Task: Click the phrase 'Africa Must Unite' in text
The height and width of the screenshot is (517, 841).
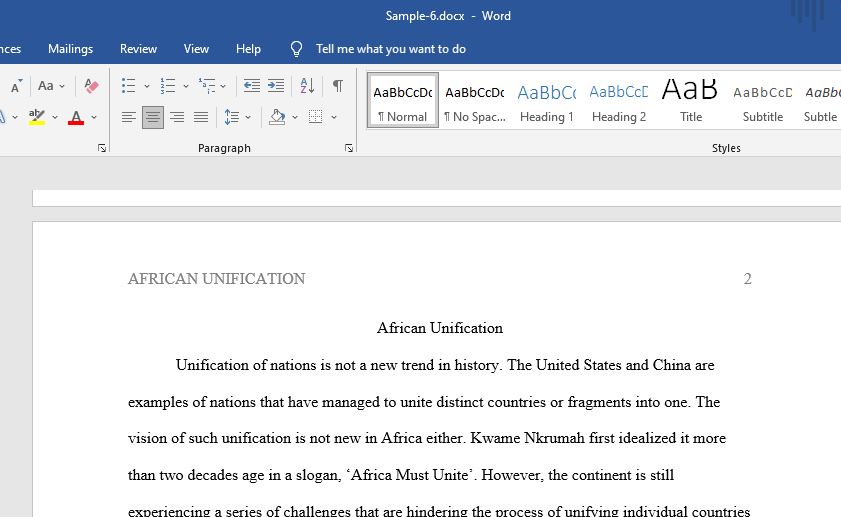Action: pos(412,475)
